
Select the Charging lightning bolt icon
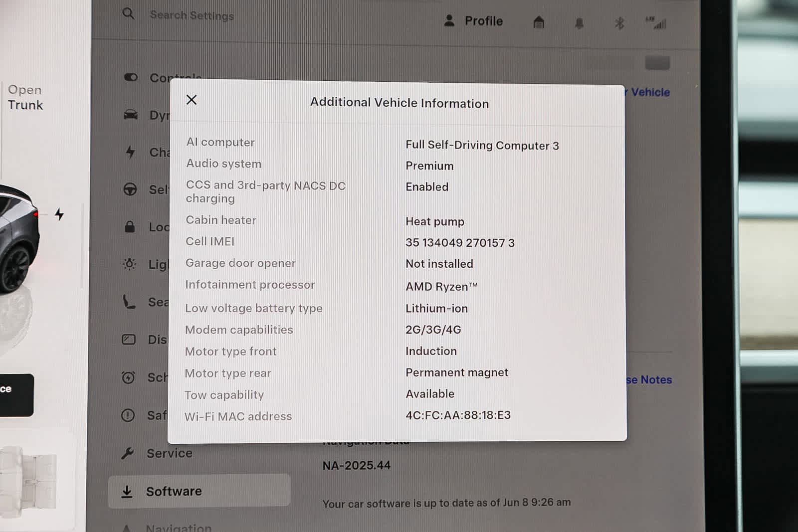130,152
